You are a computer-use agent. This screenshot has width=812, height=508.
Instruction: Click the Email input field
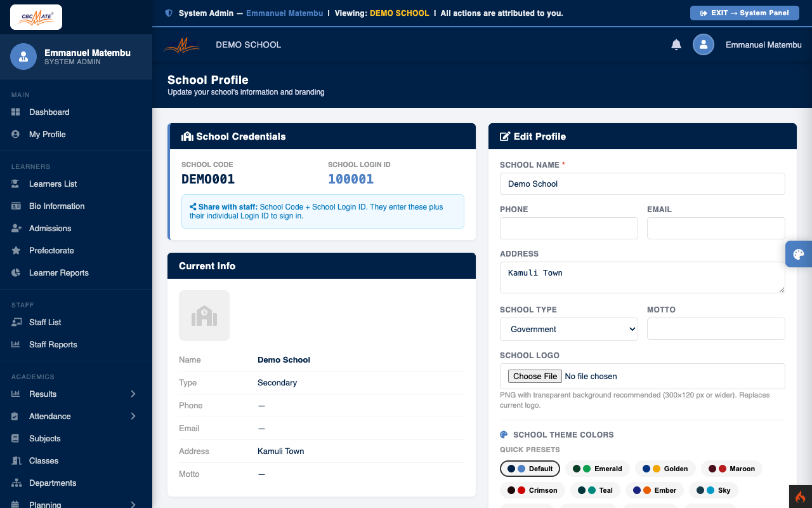716,228
